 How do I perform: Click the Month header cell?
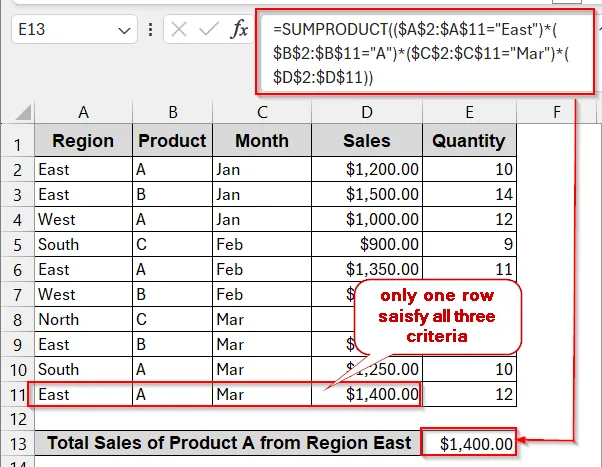coord(262,141)
